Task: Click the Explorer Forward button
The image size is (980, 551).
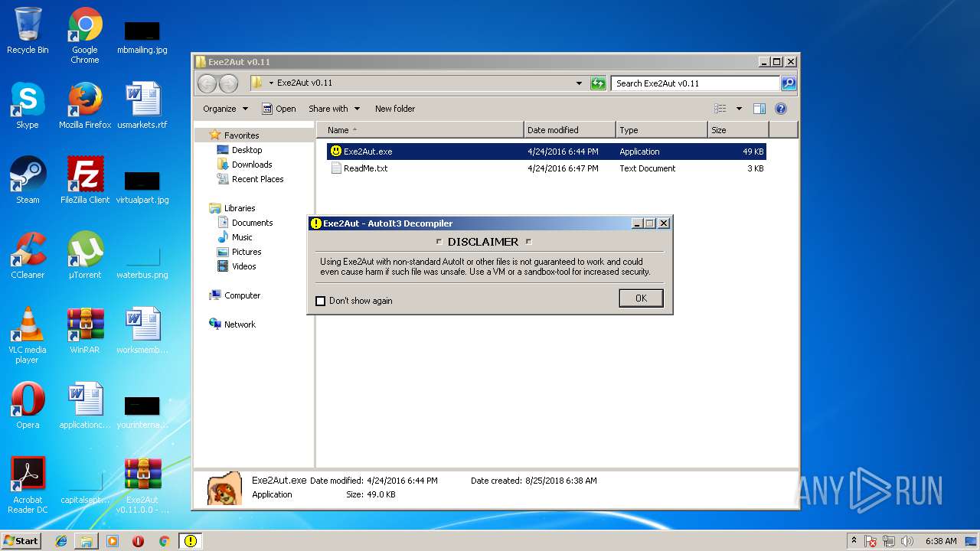Action: tap(228, 83)
